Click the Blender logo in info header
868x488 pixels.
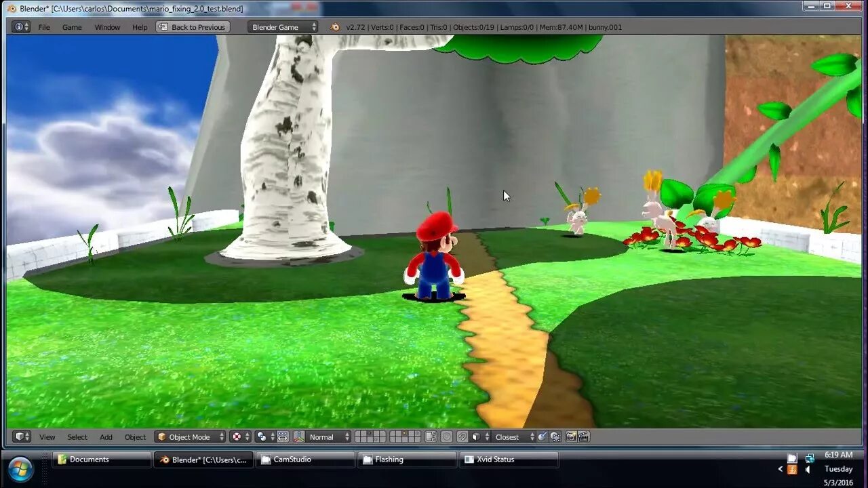335,27
